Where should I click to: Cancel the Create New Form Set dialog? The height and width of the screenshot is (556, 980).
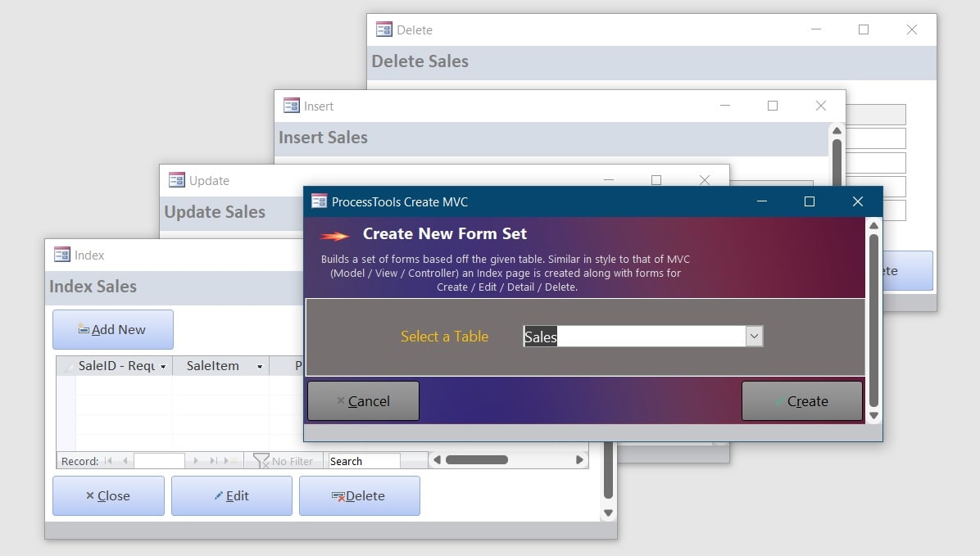tap(363, 401)
